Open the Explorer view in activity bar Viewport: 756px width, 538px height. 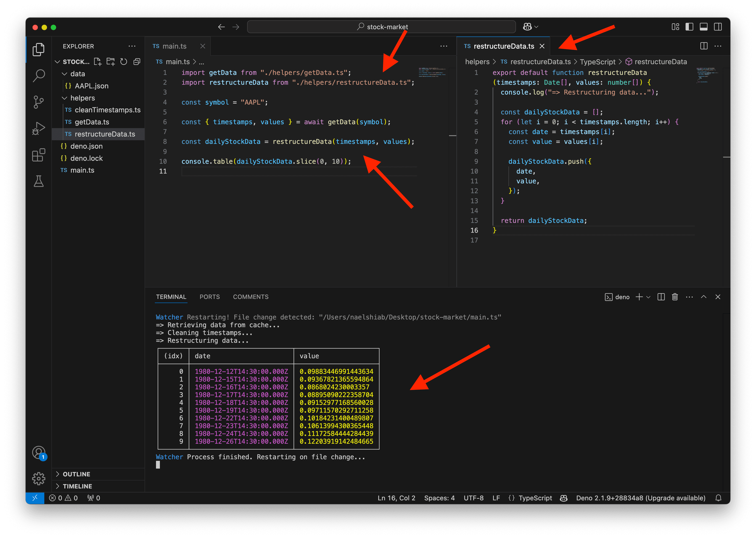click(x=38, y=50)
